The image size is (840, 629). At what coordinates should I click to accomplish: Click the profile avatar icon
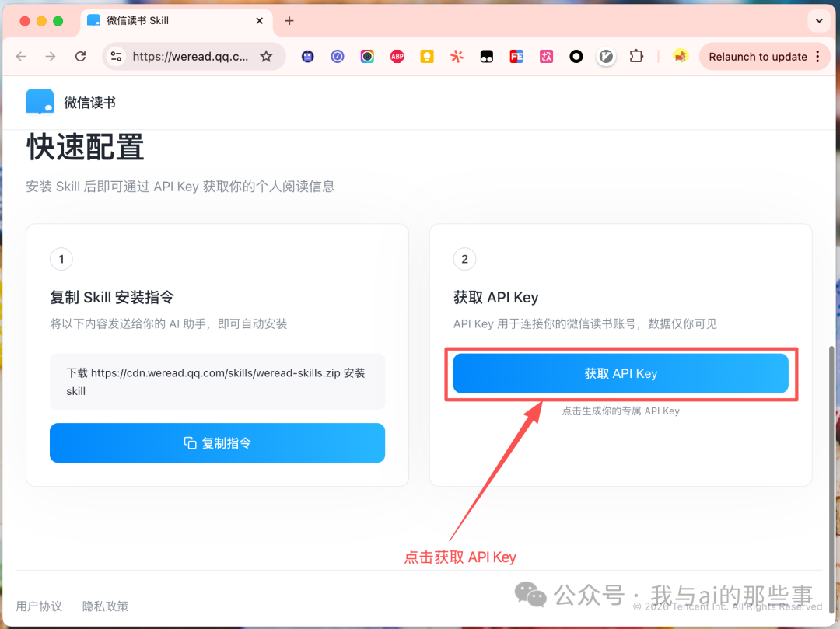point(681,56)
